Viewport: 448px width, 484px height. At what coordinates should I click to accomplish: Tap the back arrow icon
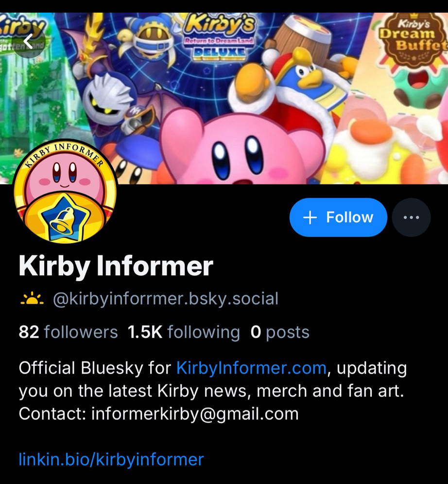28,41
